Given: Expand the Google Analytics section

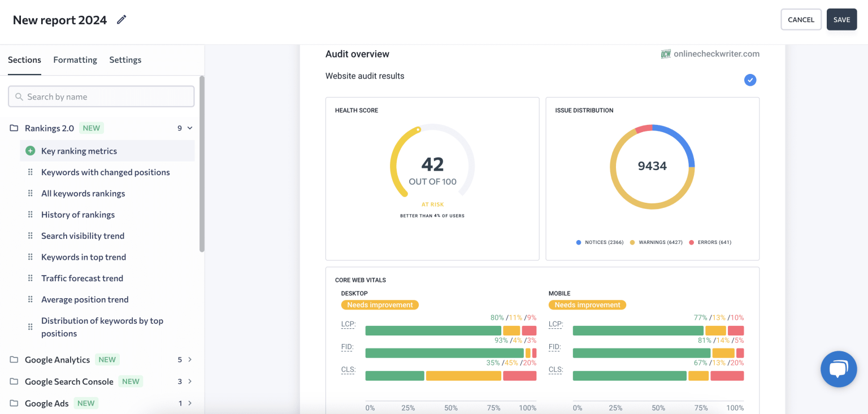Looking at the screenshot, I should tap(190, 359).
